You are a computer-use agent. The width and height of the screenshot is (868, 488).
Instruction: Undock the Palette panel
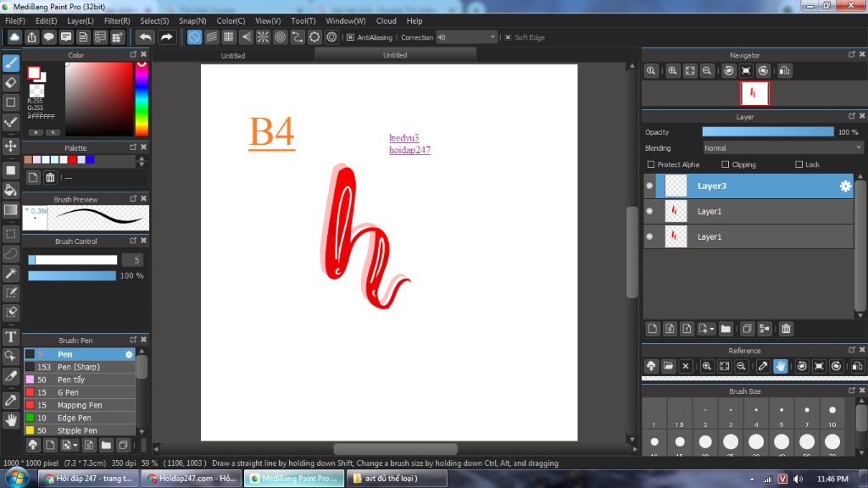(x=133, y=147)
